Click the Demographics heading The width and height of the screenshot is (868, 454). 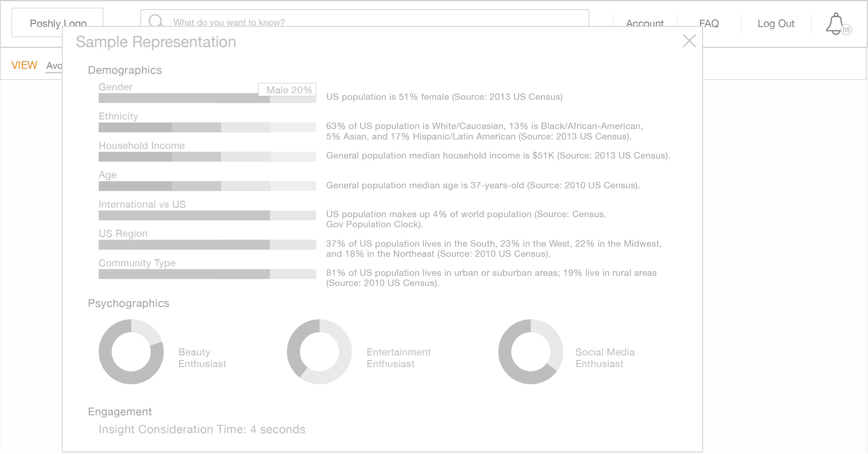[x=125, y=70]
